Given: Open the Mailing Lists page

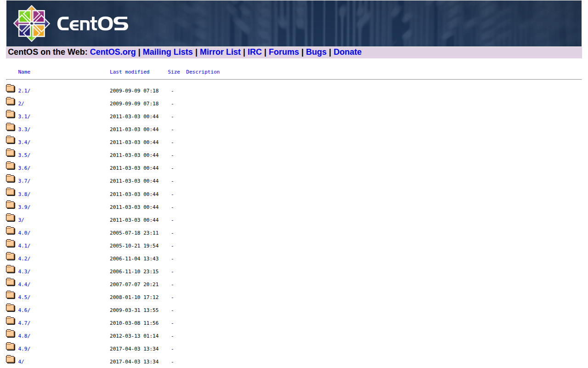Looking at the screenshot, I should [168, 52].
